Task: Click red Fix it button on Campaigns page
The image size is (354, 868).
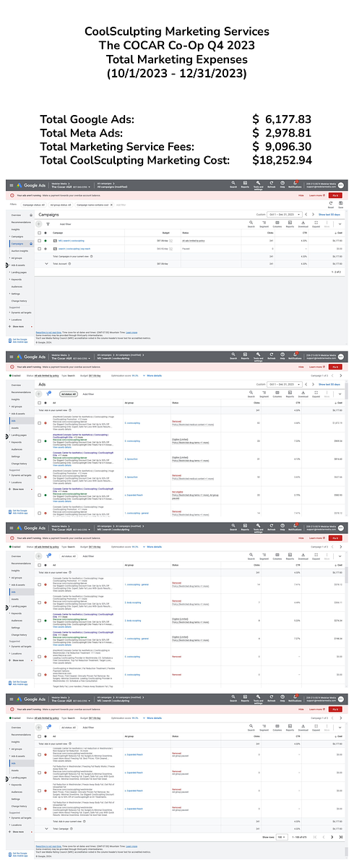Action: coord(335,195)
